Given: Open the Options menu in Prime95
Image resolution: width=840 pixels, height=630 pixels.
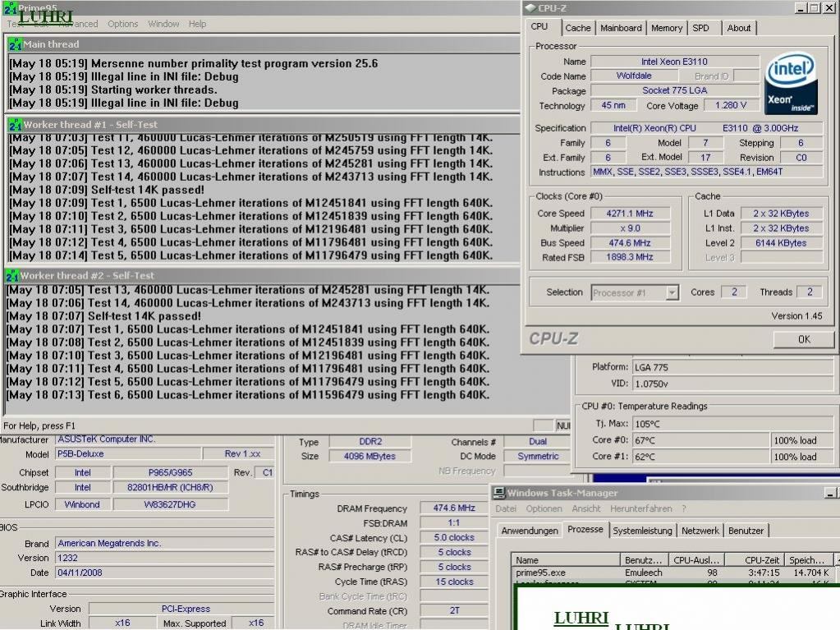Looking at the screenshot, I should point(122,24).
